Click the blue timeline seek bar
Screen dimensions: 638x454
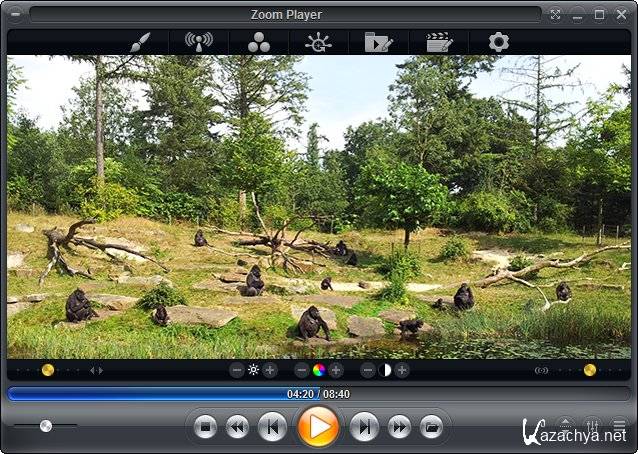pyautogui.click(x=150, y=394)
